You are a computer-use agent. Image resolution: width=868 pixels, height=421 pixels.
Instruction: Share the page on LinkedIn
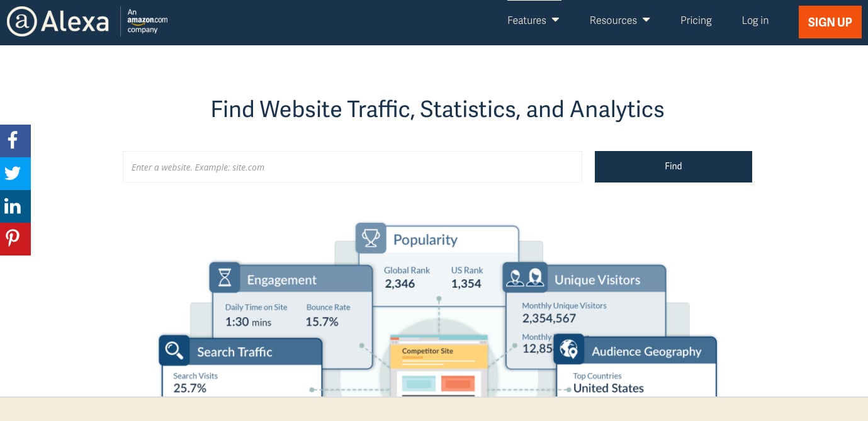click(15, 206)
